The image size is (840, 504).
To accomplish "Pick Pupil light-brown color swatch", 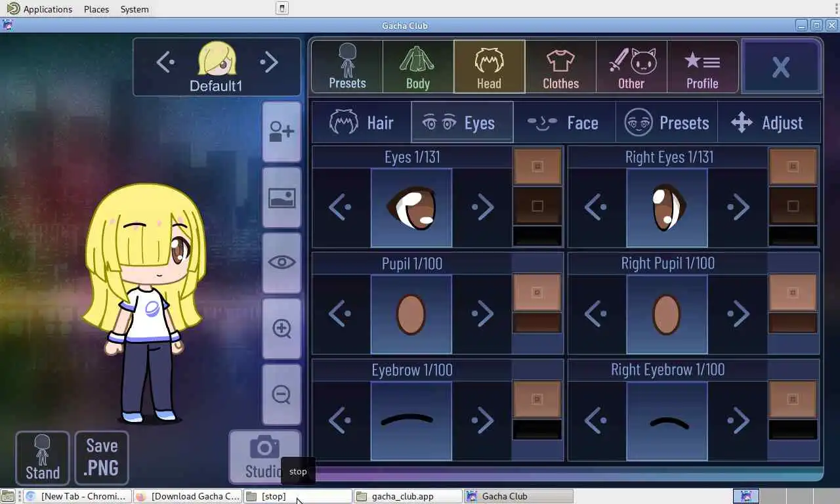I will pyautogui.click(x=537, y=292).
